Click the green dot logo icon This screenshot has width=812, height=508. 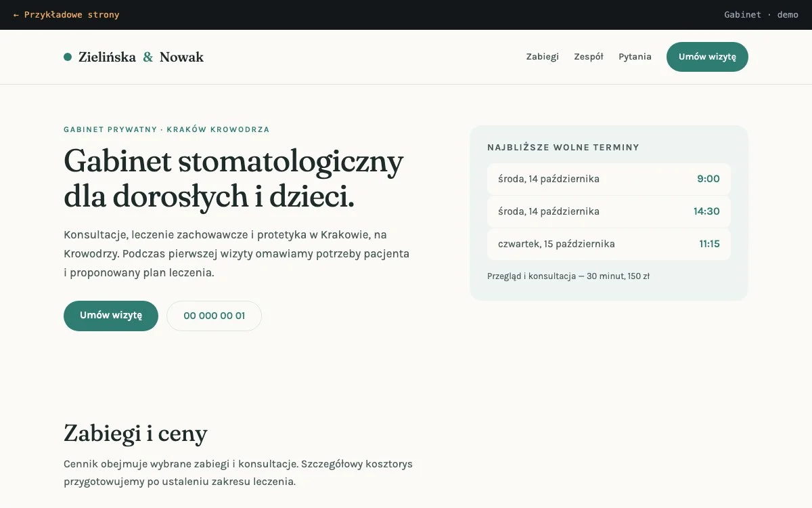(x=68, y=57)
